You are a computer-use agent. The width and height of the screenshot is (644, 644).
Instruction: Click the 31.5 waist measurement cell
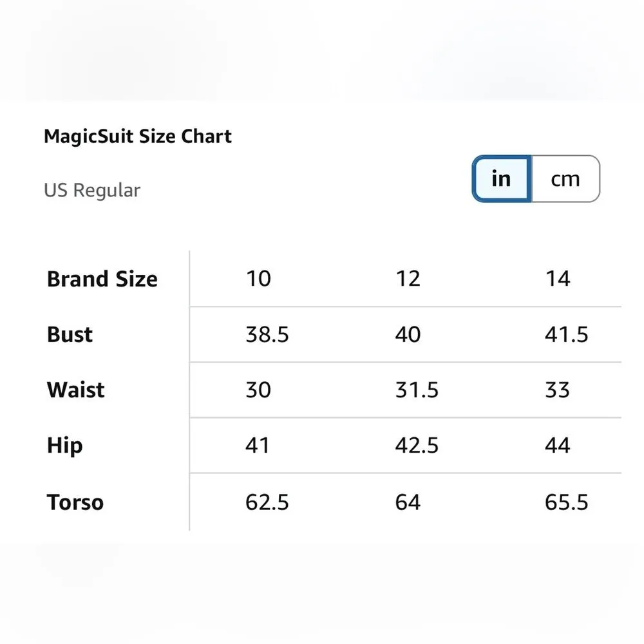(417, 390)
